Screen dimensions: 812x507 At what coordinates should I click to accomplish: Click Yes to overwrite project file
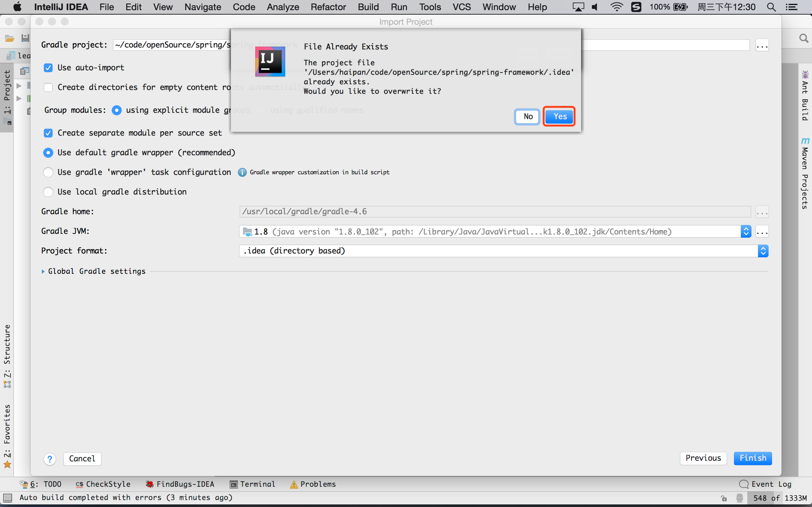pos(558,116)
